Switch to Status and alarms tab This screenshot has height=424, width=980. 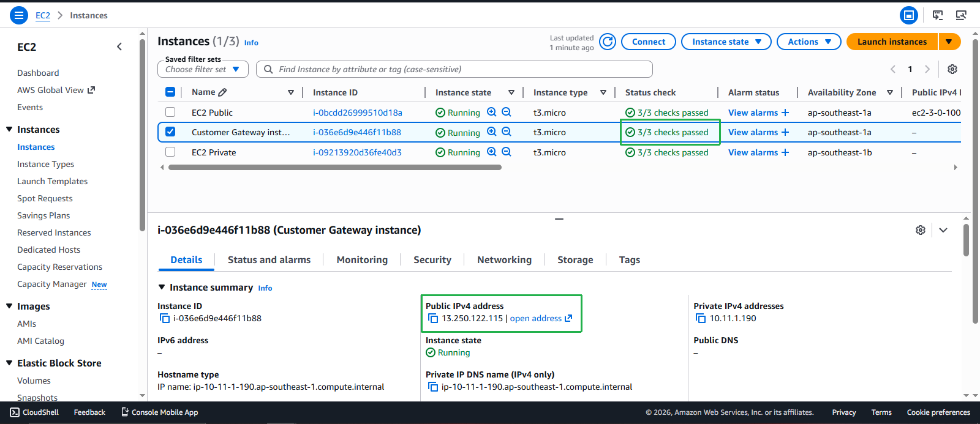[x=269, y=260]
